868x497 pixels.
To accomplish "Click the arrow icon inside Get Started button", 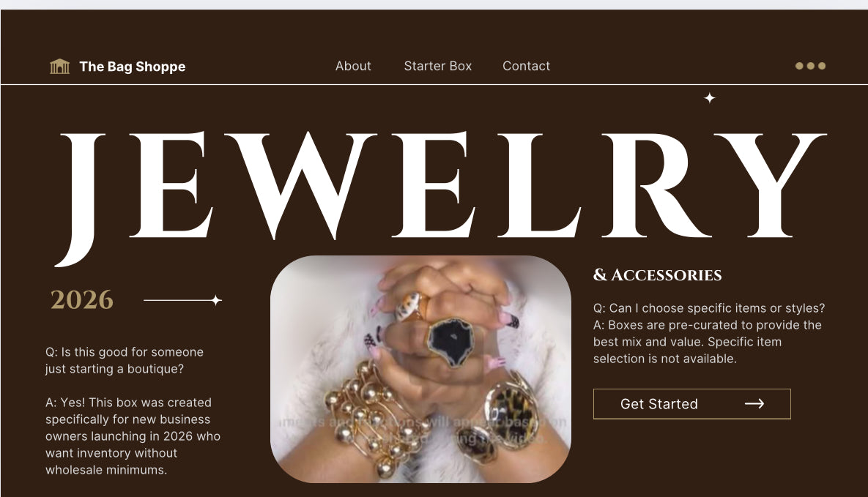I will [x=754, y=404].
